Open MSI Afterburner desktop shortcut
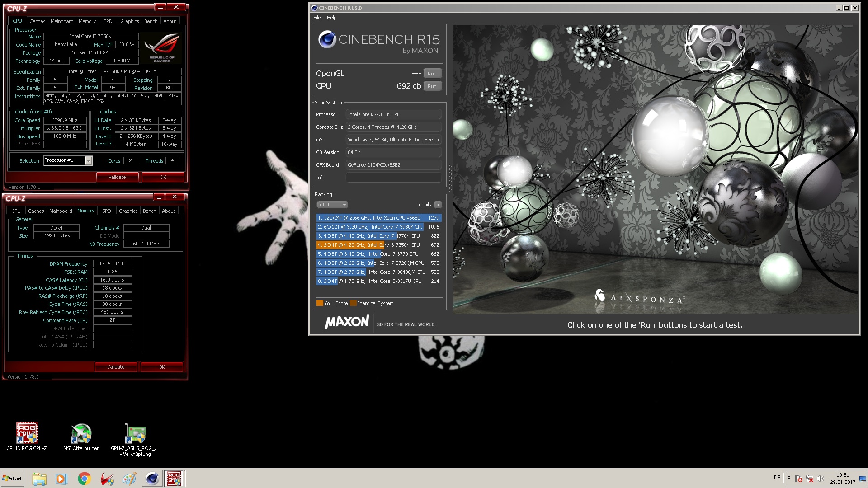 [81, 436]
